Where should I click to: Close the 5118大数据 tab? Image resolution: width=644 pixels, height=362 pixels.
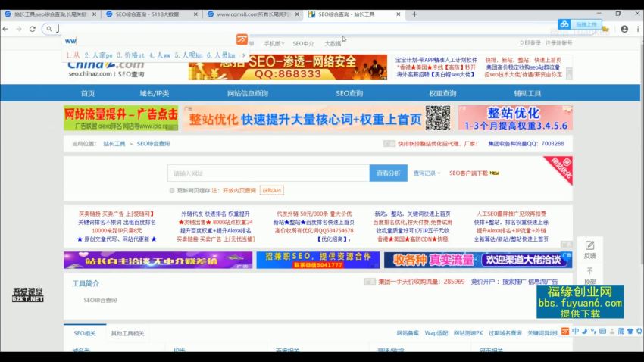pos(195,14)
